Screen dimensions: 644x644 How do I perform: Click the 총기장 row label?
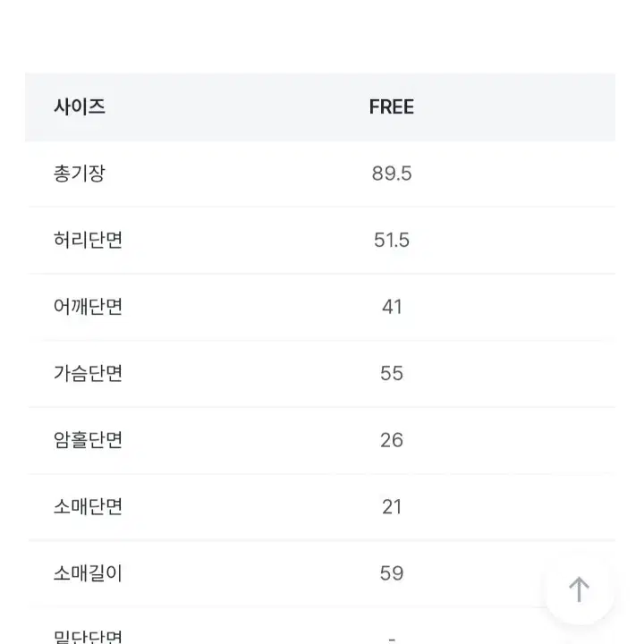[x=80, y=174]
